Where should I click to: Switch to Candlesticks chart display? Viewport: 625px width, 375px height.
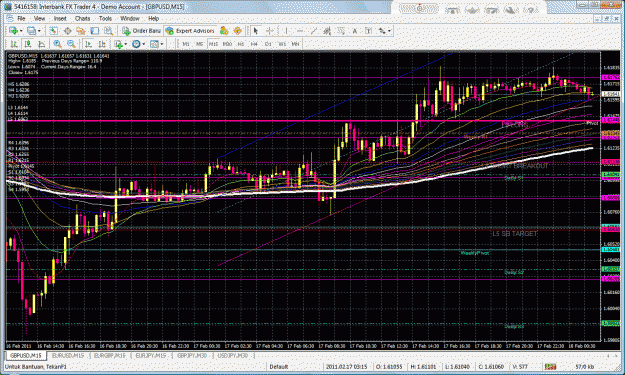coord(28,44)
